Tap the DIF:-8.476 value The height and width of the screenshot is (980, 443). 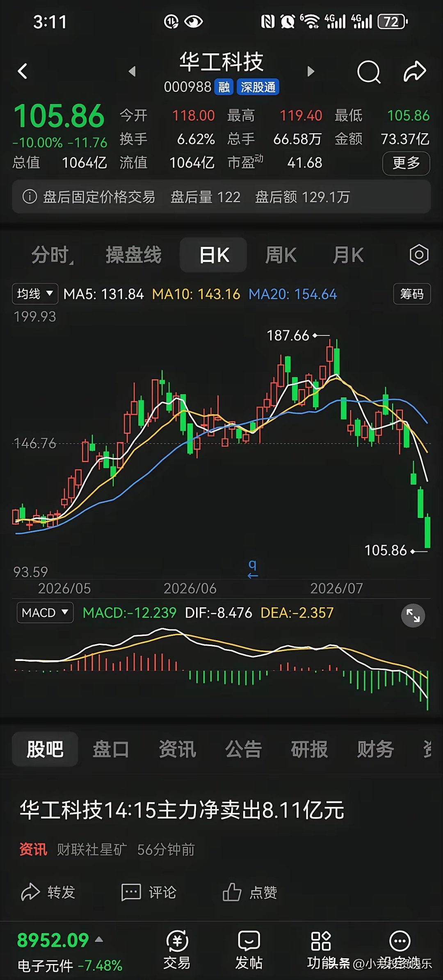219,613
